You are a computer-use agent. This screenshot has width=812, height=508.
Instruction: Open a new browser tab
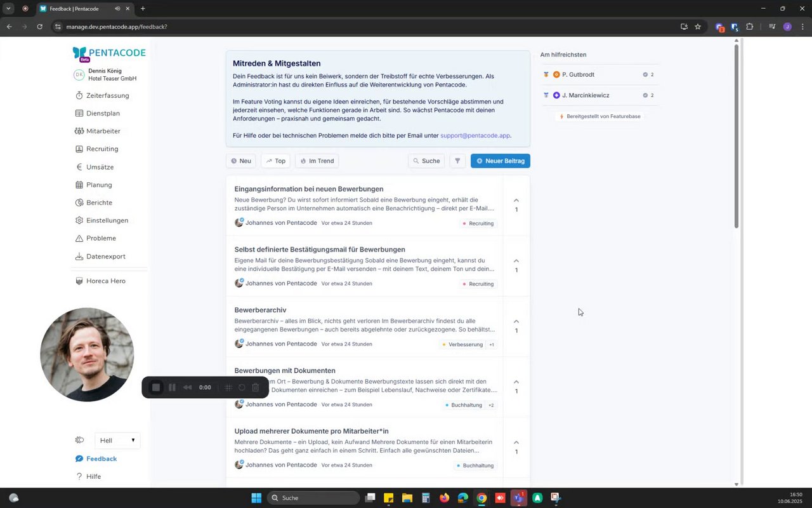[x=143, y=8]
